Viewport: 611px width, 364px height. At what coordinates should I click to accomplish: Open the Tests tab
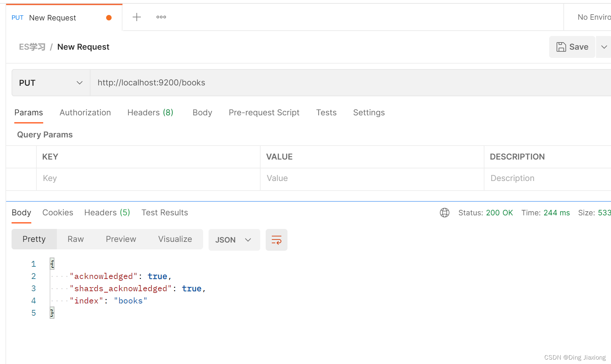coord(326,113)
